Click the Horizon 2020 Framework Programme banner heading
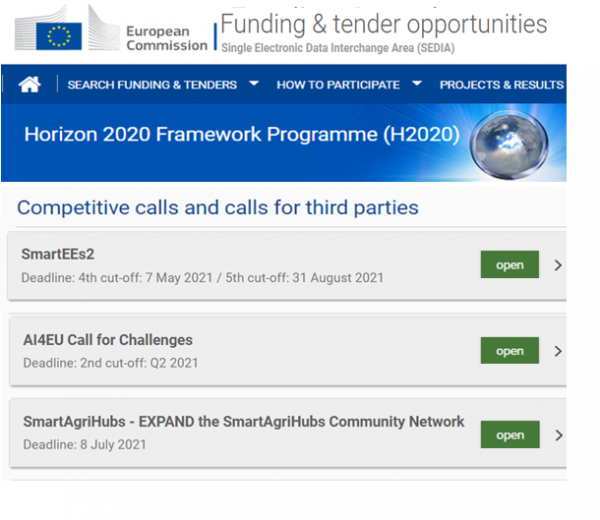 (241, 135)
